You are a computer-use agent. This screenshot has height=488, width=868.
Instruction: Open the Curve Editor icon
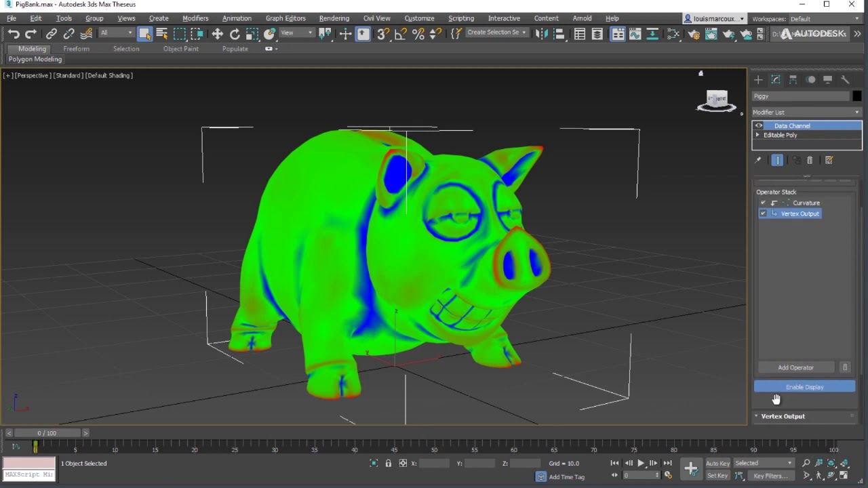635,34
